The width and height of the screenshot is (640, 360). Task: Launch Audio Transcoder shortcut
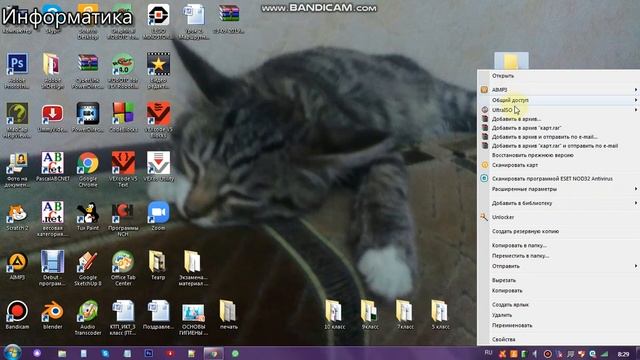click(88, 318)
